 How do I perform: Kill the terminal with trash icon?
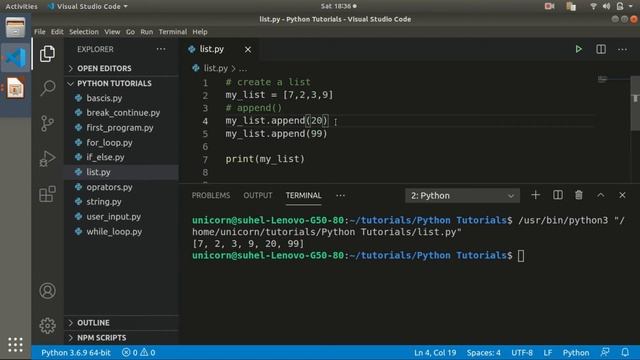point(579,195)
